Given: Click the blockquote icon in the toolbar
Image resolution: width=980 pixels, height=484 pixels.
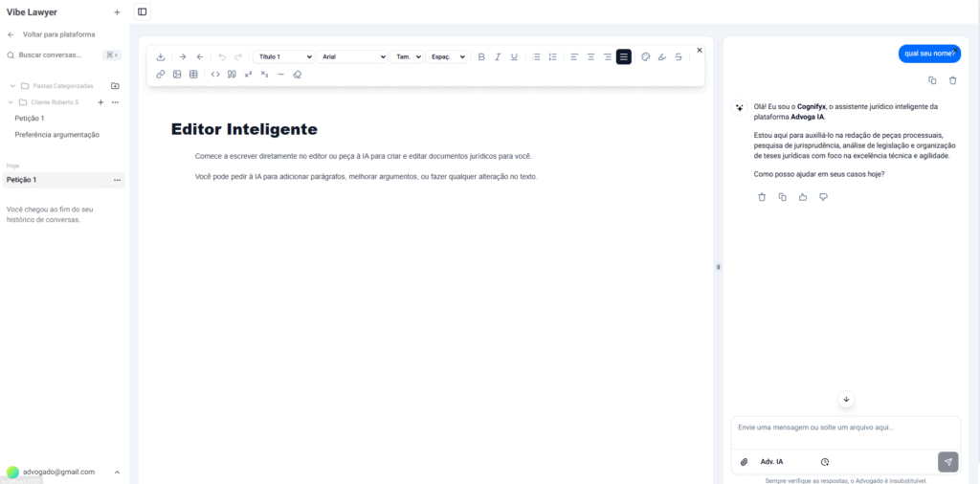Looking at the screenshot, I should click(232, 75).
